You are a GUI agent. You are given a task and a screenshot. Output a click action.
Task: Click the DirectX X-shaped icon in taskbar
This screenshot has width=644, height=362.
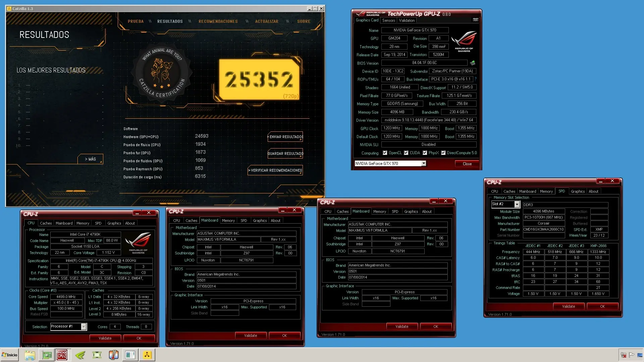click(97, 355)
